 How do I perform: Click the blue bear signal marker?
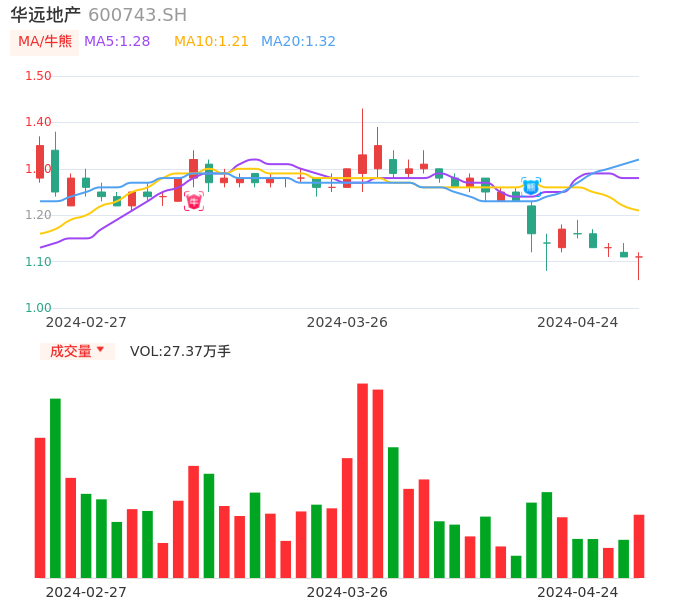click(531, 187)
